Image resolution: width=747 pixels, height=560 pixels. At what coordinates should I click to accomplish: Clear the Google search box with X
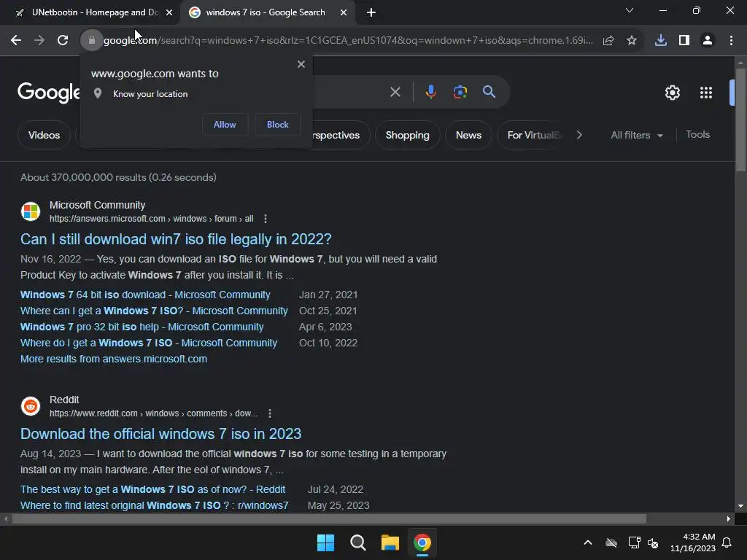click(x=395, y=92)
